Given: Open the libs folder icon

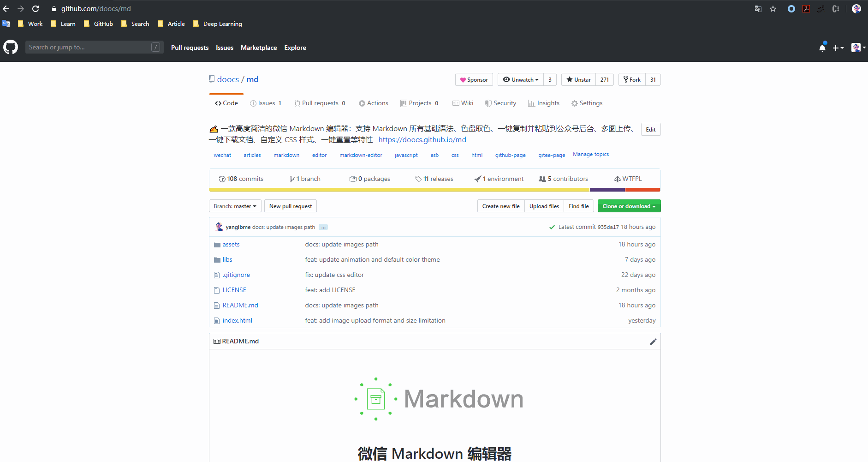Looking at the screenshot, I should click(x=217, y=260).
